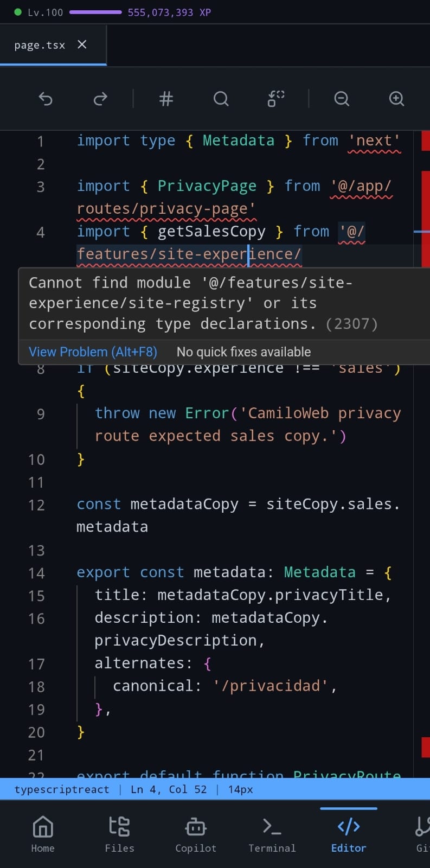Click description property on line 16
Screen dimensions: 430x868
pyautogui.click(x=144, y=618)
